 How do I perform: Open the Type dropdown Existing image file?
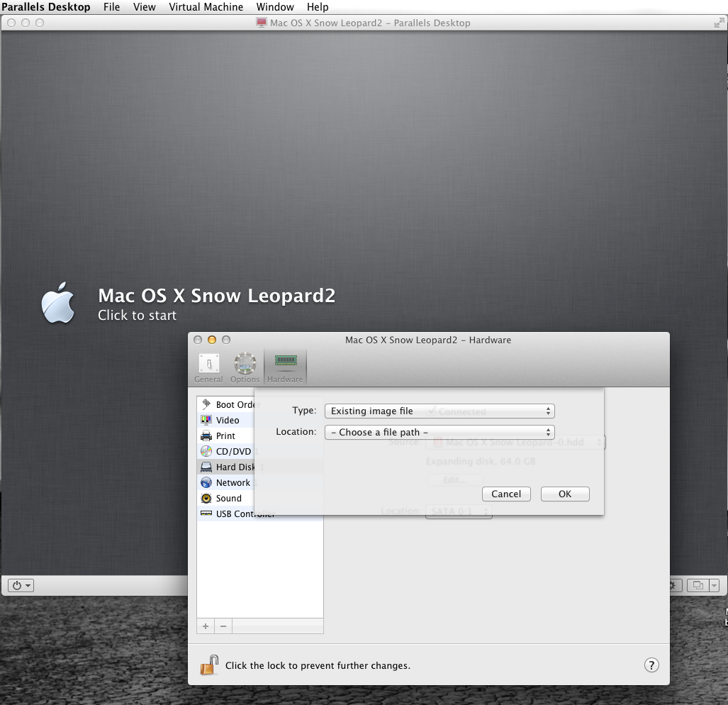tap(439, 411)
